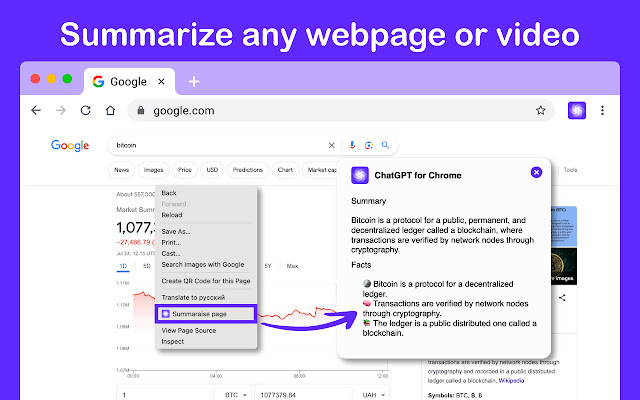
Task: Select the Max chart range
Action: click(x=292, y=266)
